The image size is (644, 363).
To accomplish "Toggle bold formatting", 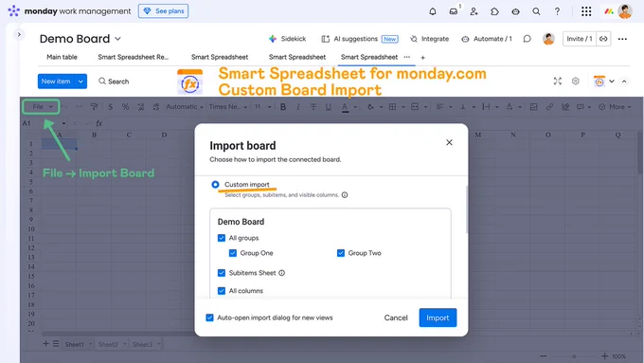I will point(283,107).
